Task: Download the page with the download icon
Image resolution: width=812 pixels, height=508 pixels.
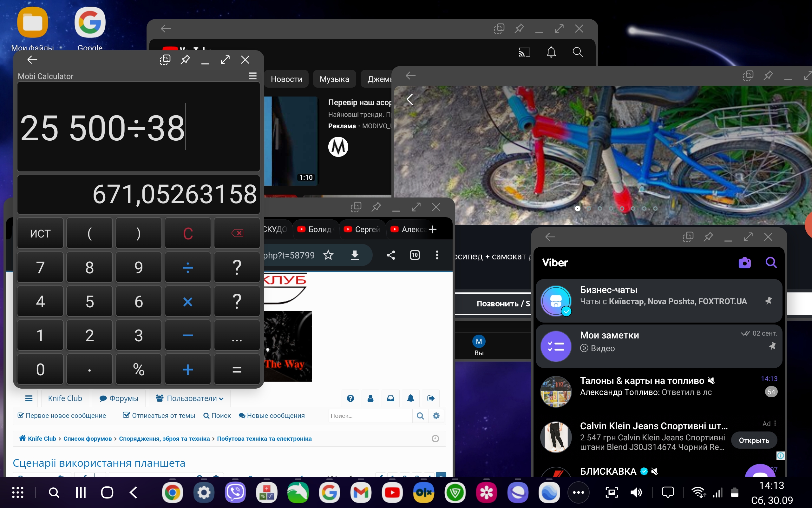Action: click(355, 255)
